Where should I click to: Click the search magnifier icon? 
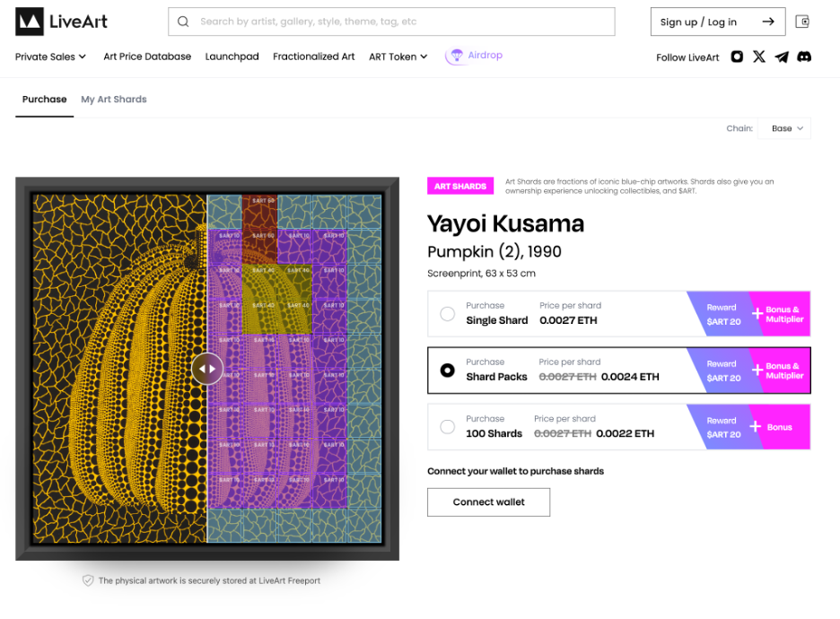click(183, 22)
